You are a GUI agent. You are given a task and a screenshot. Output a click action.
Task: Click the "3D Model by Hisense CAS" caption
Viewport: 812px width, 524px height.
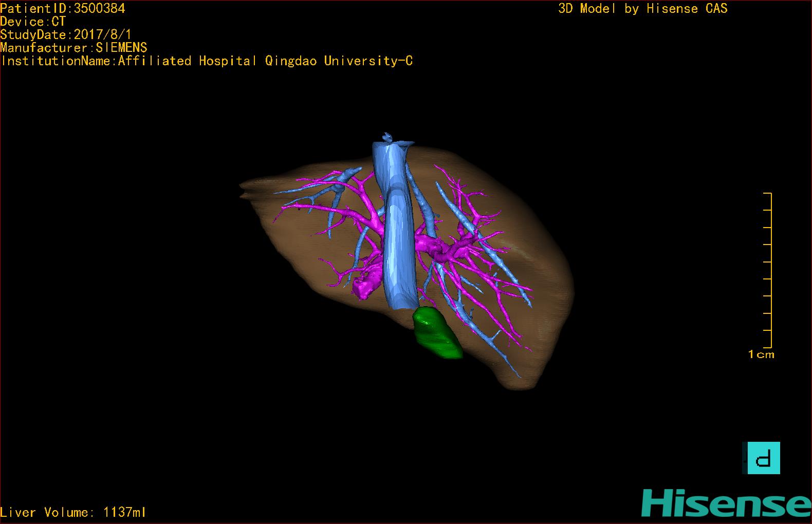(643, 9)
